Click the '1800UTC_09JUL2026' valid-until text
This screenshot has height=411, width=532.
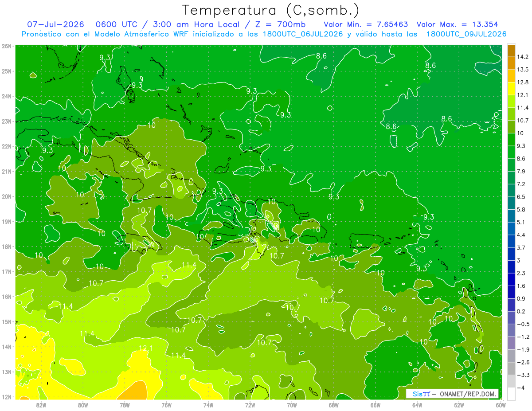click(x=466, y=34)
